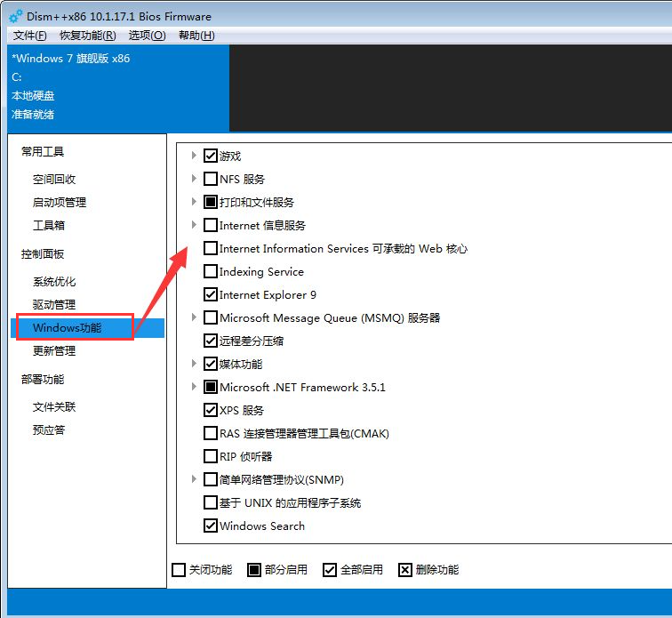Select the Indexing Service label
The image size is (672, 618).
pyautogui.click(x=261, y=272)
